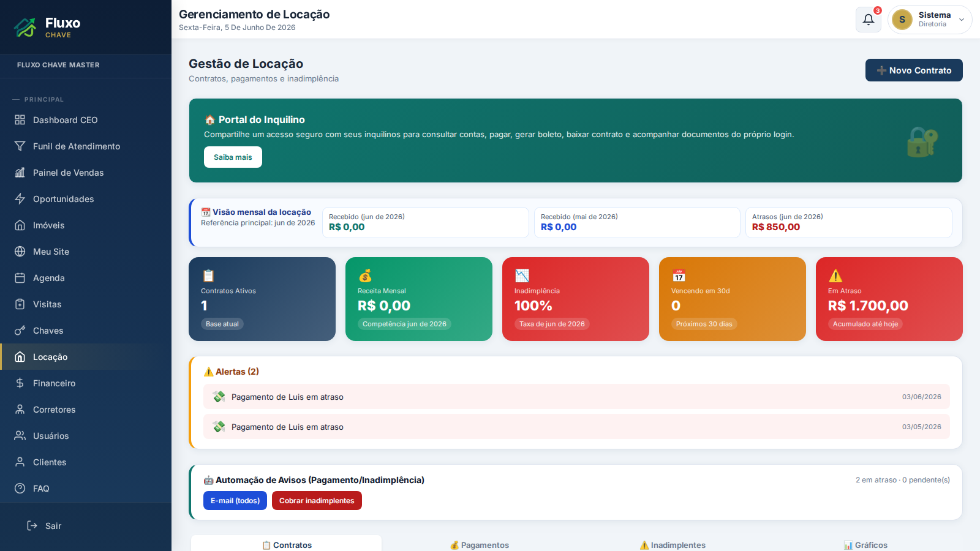Click the Chaves key icon
Image resolution: width=980 pixels, height=551 pixels.
pyautogui.click(x=20, y=331)
